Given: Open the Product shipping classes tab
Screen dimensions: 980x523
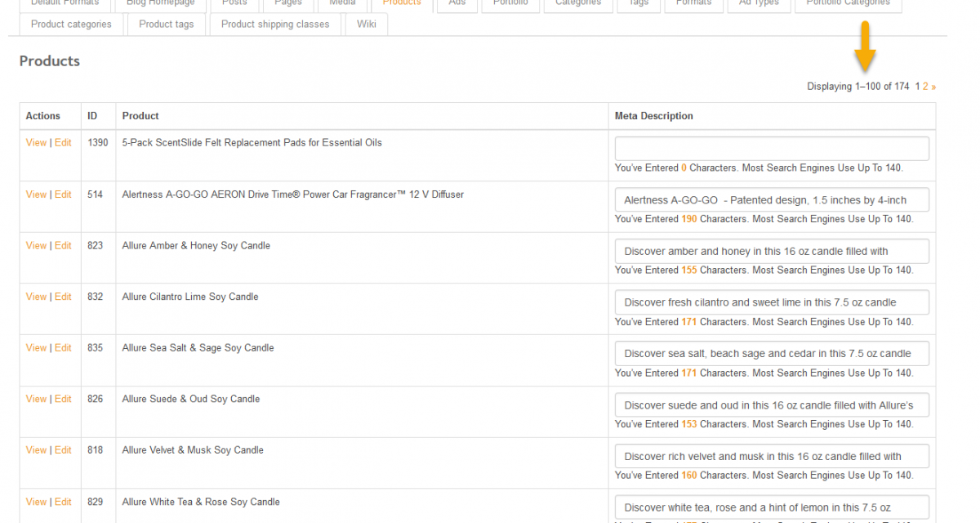Looking at the screenshot, I should tap(275, 25).
